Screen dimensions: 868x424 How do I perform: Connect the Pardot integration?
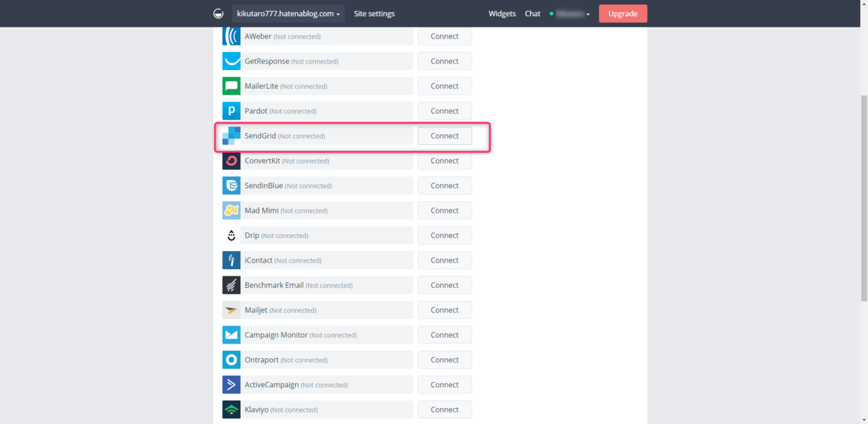coord(445,111)
